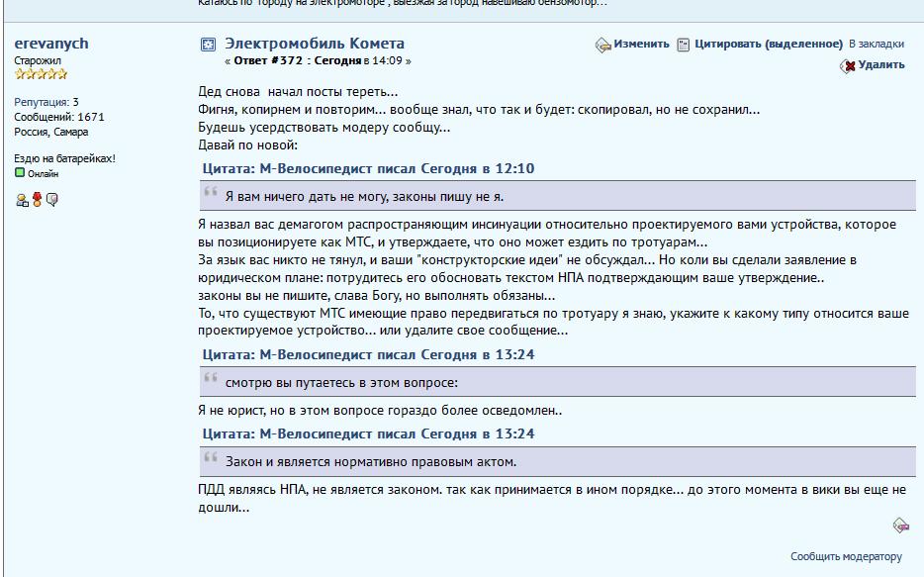
Task: Click the star rank icons under 'Старожил'
Action: pos(41,73)
